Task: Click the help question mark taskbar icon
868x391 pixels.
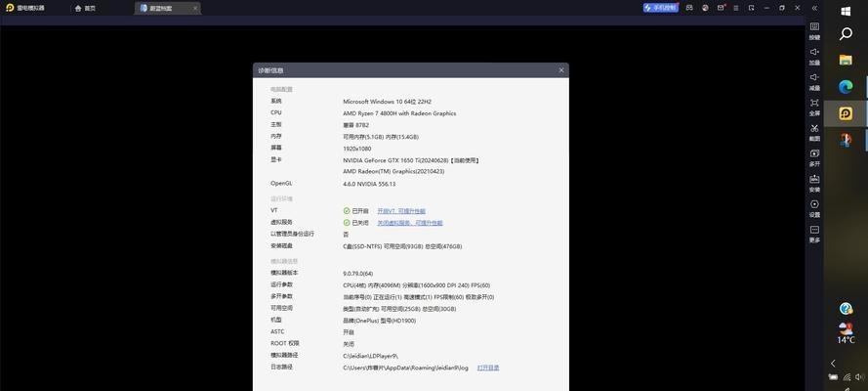Action: (846, 309)
